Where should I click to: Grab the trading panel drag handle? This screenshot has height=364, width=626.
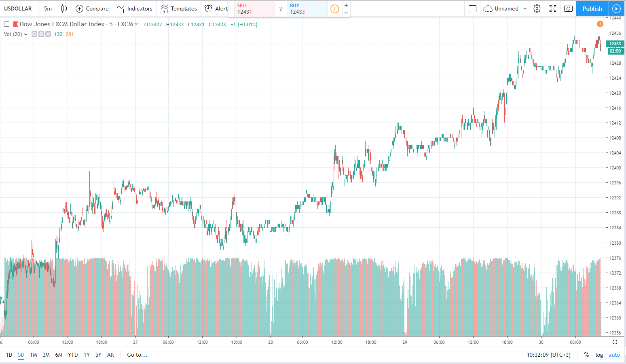(231, 9)
